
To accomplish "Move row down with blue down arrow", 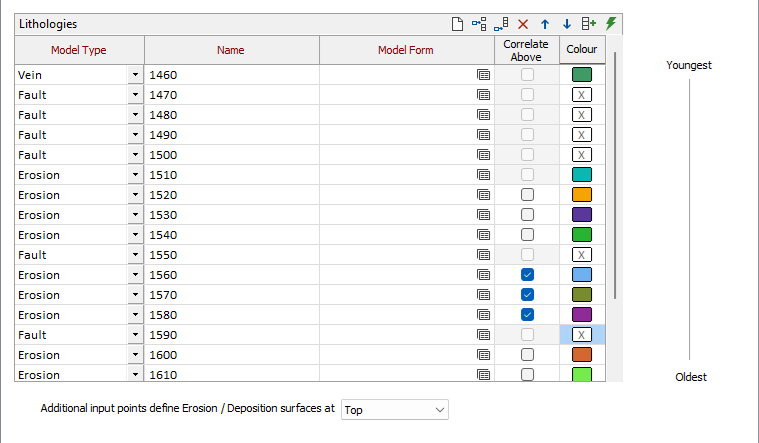I will click(x=567, y=24).
